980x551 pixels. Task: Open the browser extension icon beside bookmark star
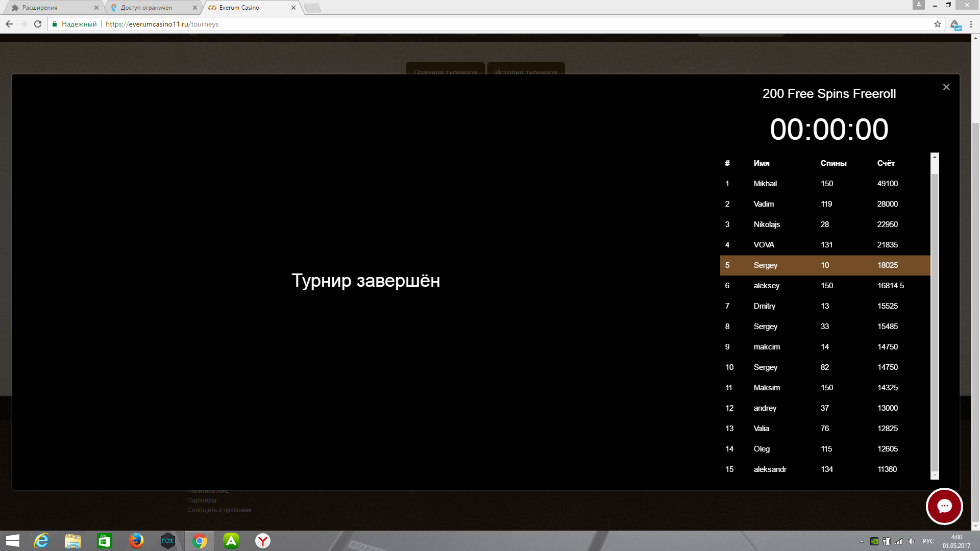(x=955, y=24)
